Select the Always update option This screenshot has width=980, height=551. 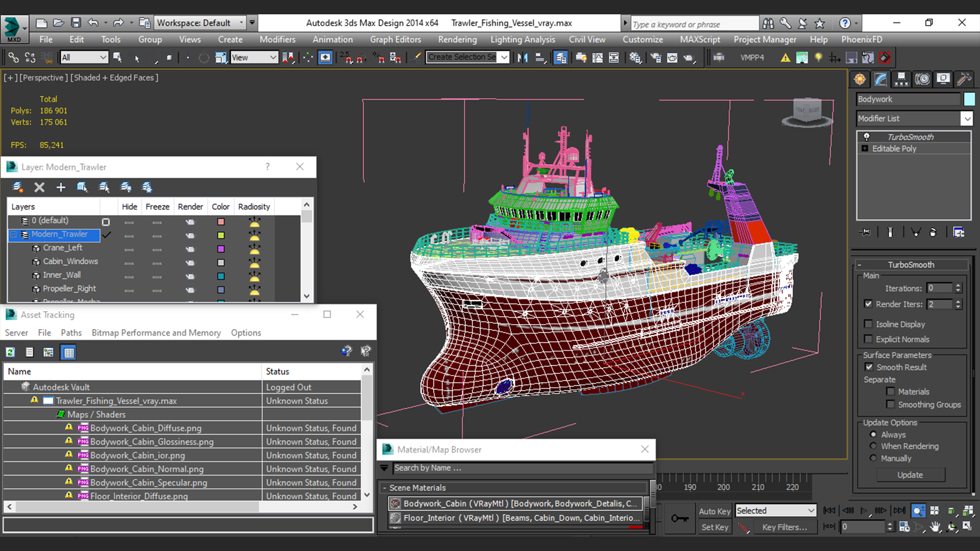tap(873, 434)
